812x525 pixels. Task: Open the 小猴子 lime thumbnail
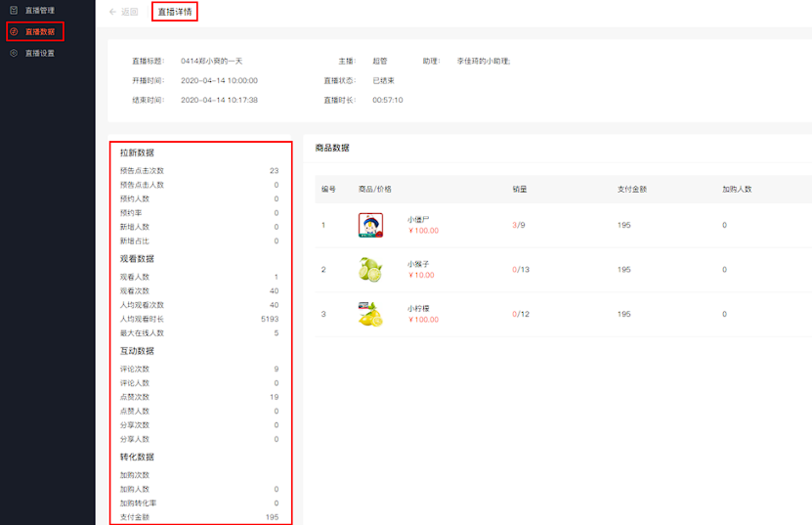point(370,270)
